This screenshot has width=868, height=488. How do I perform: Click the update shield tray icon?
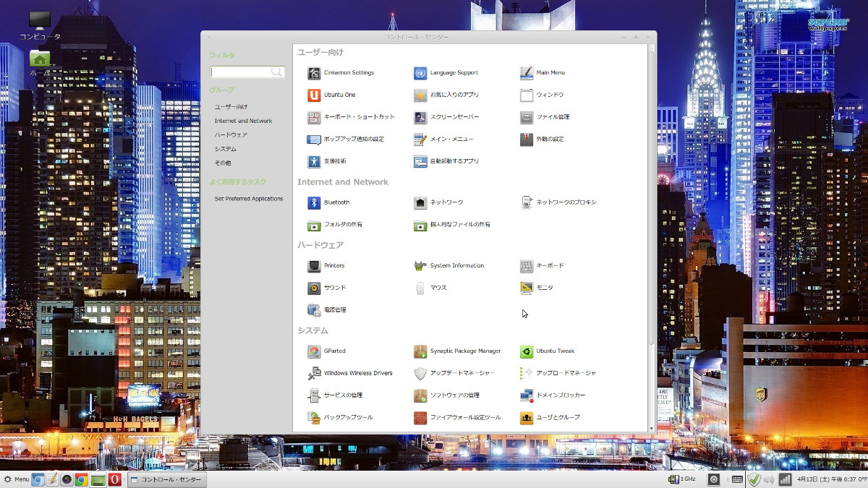click(754, 479)
